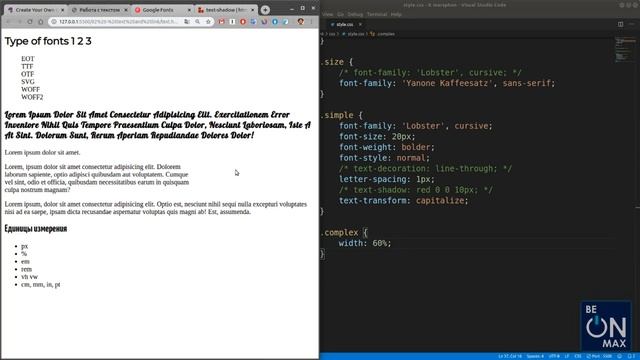This screenshot has width=640, height=360.
Task: Bookmark this page with star icon
Action: click(x=208, y=22)
